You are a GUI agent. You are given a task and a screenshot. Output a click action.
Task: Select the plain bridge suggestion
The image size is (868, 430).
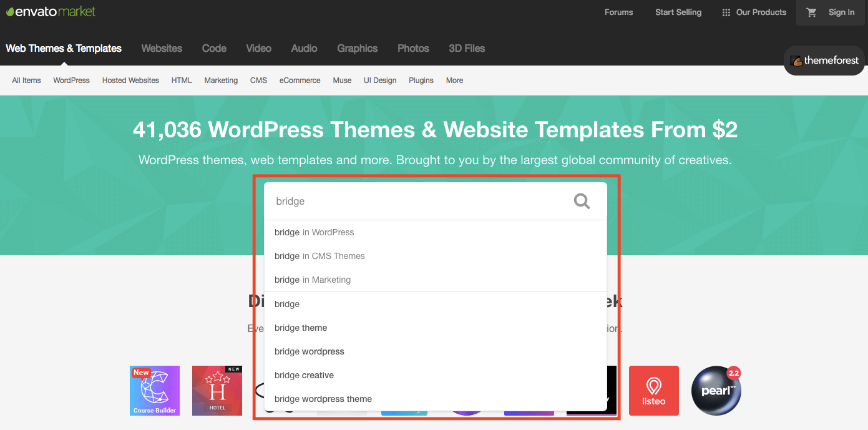tap(436, 304)
